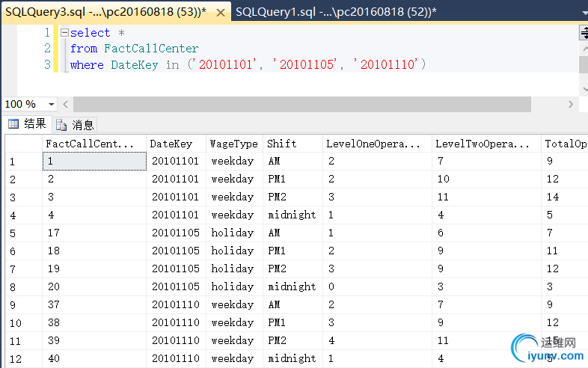
Task: Click TotalOp value 14 in row 3
Action: click(x=565, y=197)
